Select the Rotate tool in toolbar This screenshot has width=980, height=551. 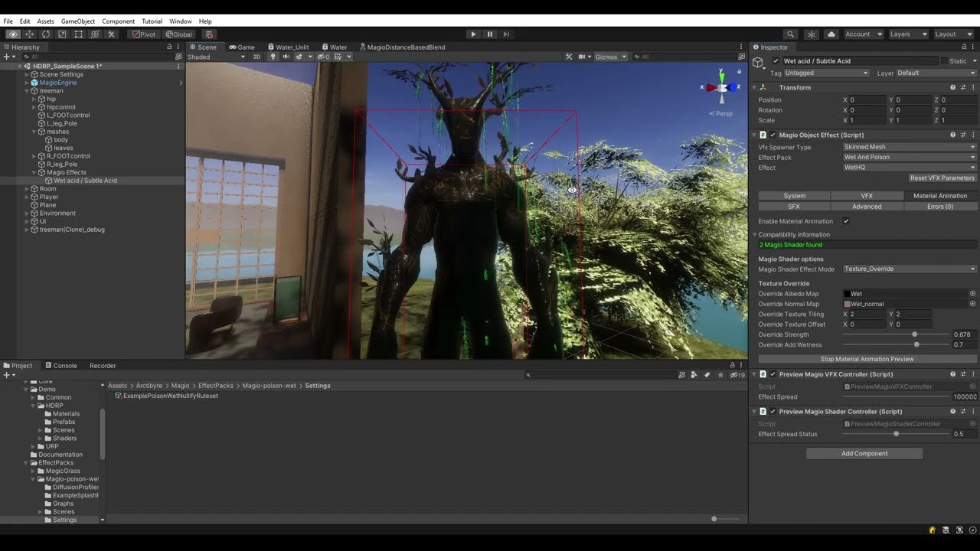46,34
